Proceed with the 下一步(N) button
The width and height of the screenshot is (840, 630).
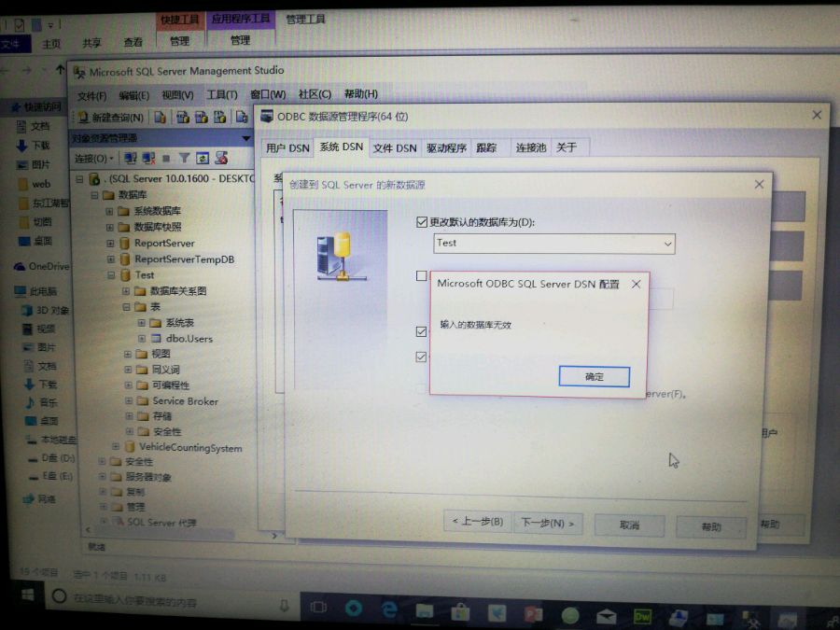[548, 523]
